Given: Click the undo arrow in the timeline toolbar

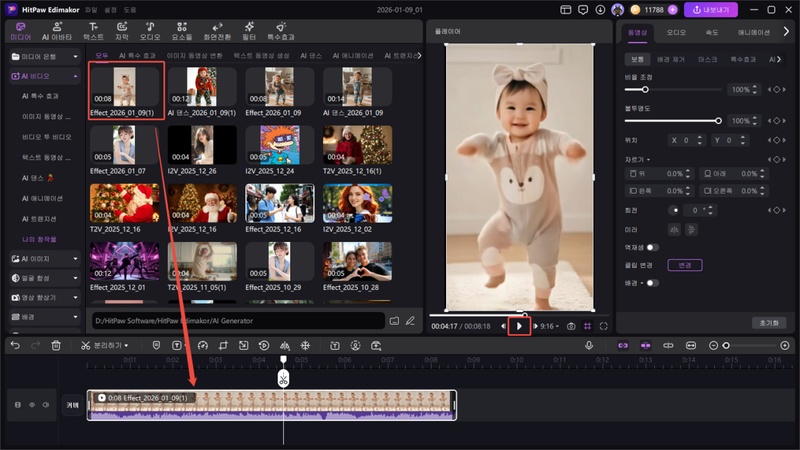Looking at the screenshot, I should (15, 345).
